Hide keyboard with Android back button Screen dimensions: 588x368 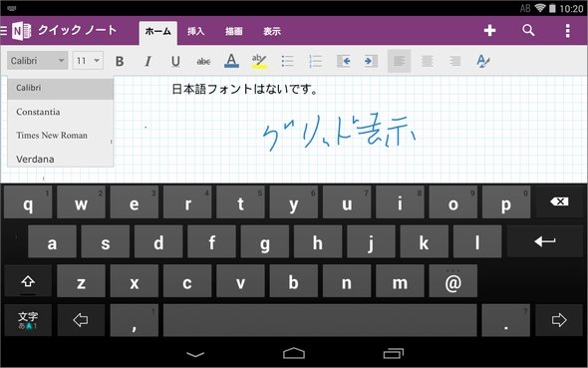[x=195, y=354]
